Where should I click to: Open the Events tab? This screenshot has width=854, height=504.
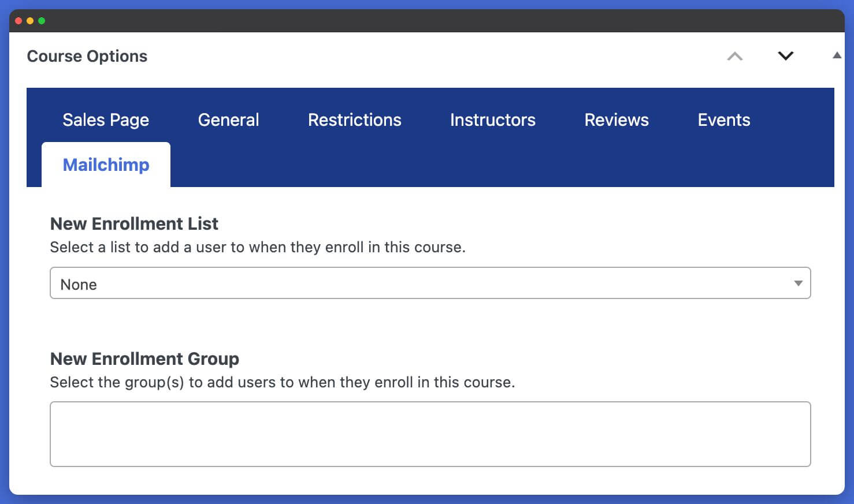(x=724, y=120)
